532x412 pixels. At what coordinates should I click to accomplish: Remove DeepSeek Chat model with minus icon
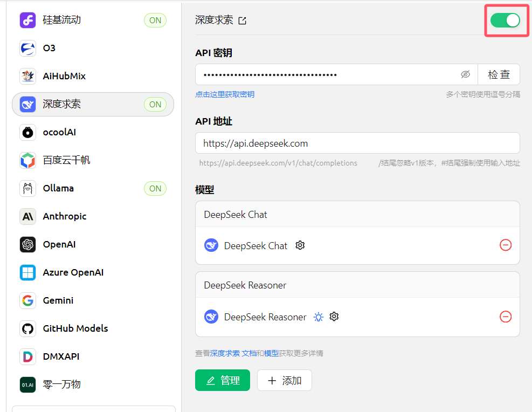(506, 245)
